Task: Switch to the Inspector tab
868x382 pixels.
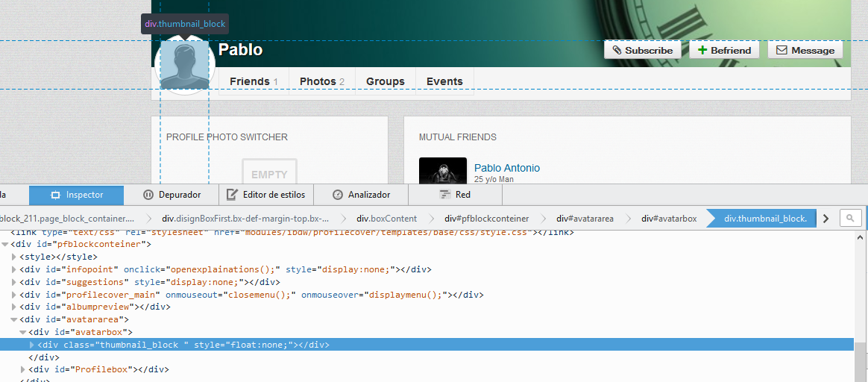Action: pyautogui.click(x=77, y=195)
